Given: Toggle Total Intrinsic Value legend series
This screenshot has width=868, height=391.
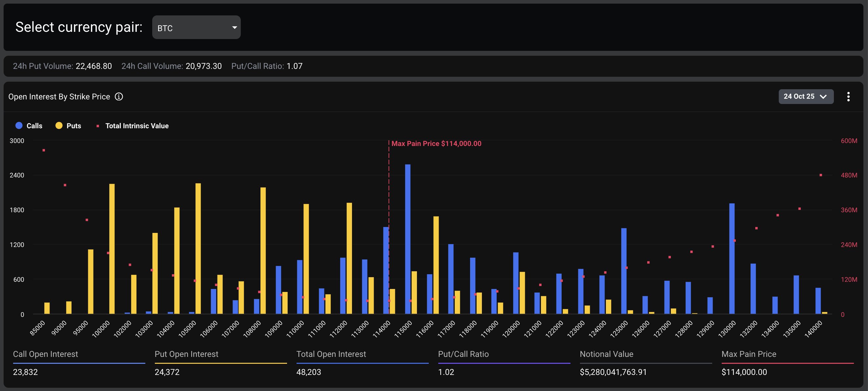Looking at the screenshot, I should [x=136, y=126].
